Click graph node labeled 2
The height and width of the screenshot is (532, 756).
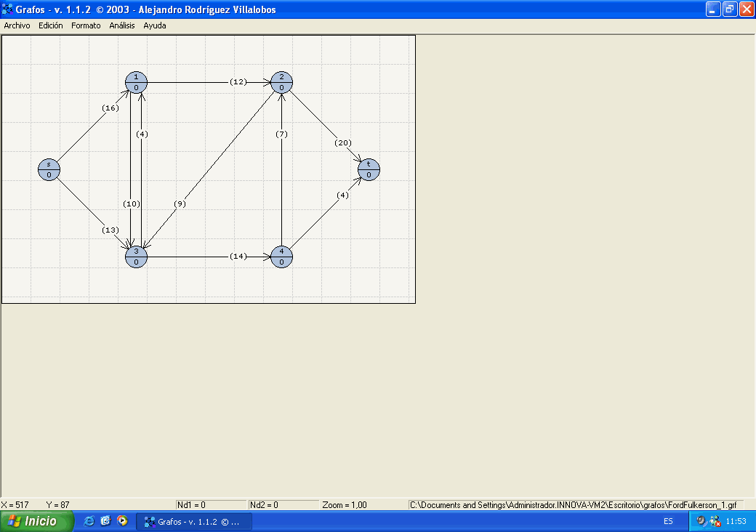[281, 82]
